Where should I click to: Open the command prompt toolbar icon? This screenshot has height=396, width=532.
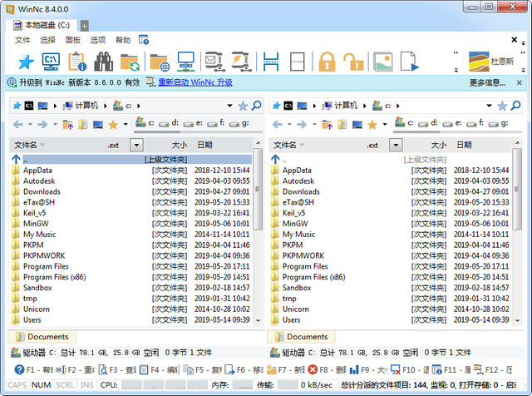[x=52, y=61]
